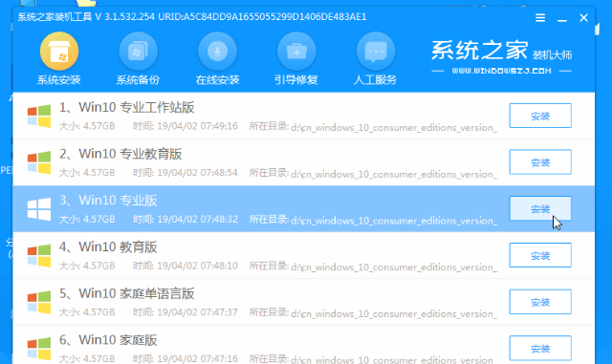This screenshot has height=364, width=612.
Task: Click directory path of Win10 专业版
Action: tap(394, 221)
